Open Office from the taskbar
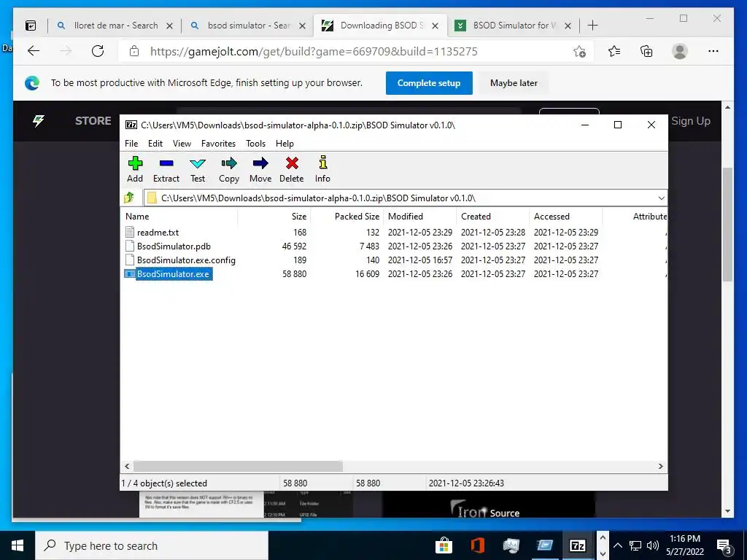 477,545
